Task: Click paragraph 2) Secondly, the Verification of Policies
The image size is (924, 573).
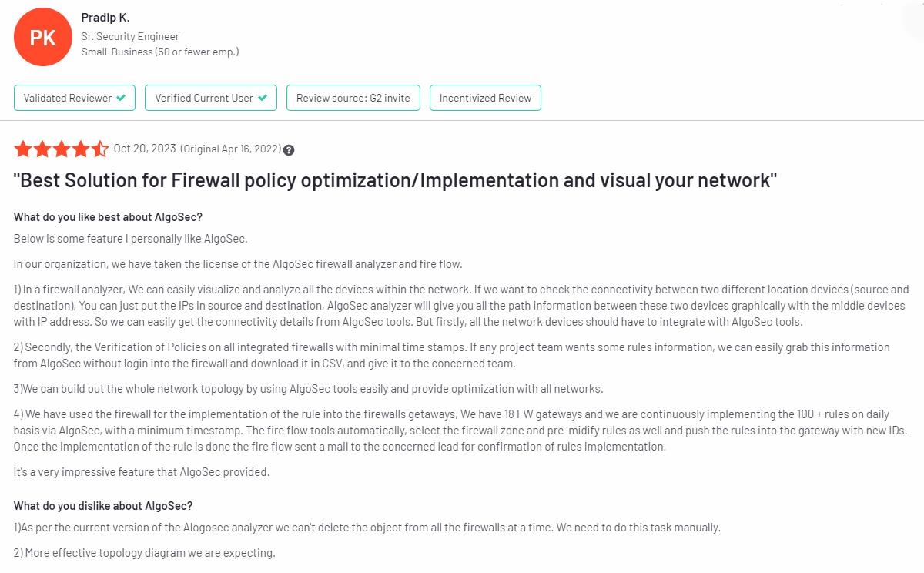Action: (452, 355)
